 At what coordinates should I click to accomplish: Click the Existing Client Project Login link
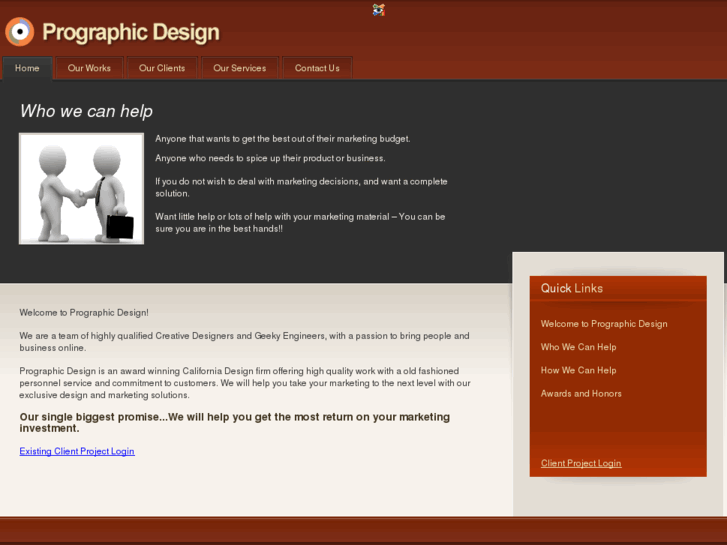(x=77, y=451)
